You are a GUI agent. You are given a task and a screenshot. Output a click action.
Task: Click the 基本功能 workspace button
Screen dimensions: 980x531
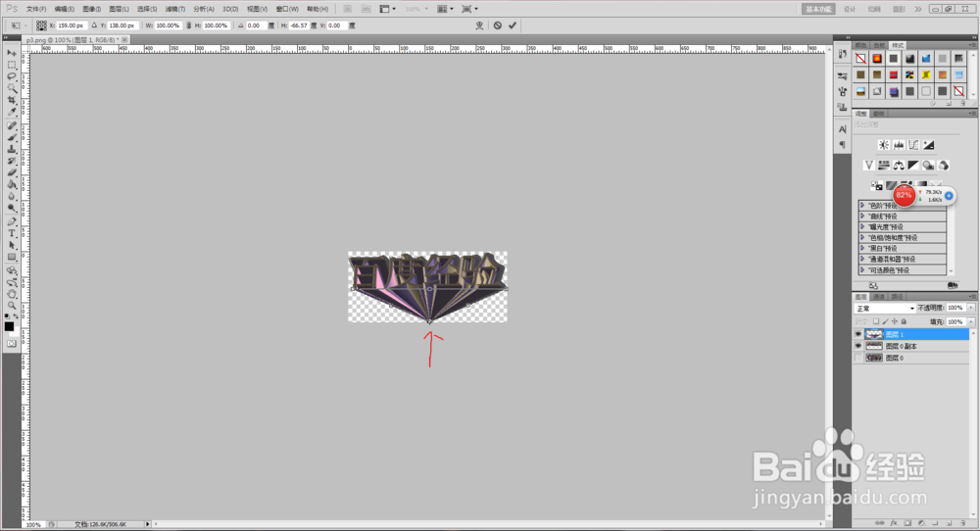coord(818,9)
